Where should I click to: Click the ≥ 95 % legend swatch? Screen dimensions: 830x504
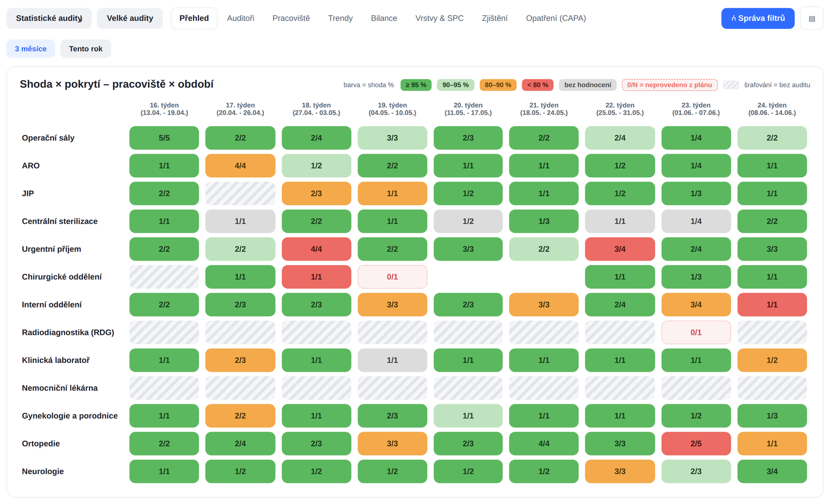[416, 85]
